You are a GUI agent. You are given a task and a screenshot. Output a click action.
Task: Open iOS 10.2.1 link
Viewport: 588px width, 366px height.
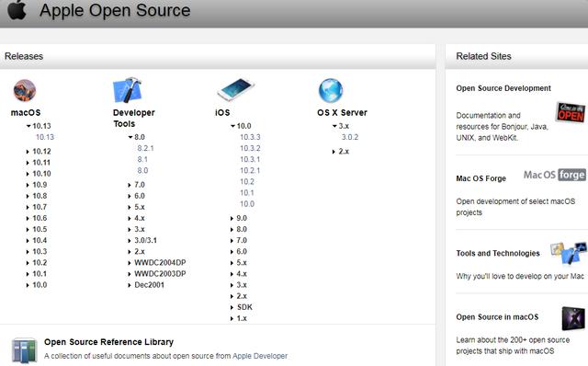coord(250,170)
